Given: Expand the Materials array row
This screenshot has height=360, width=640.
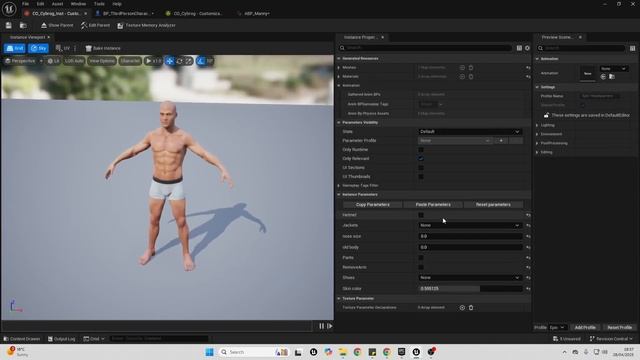Looking at the screenshot, I should click(339, 76).
